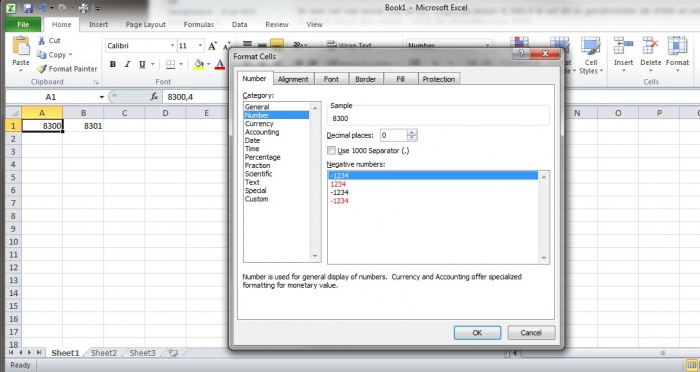This screenshot has height=372, width=700.
Task: Switch to Page Layout ribbon tab
Action: click(146, 25)
